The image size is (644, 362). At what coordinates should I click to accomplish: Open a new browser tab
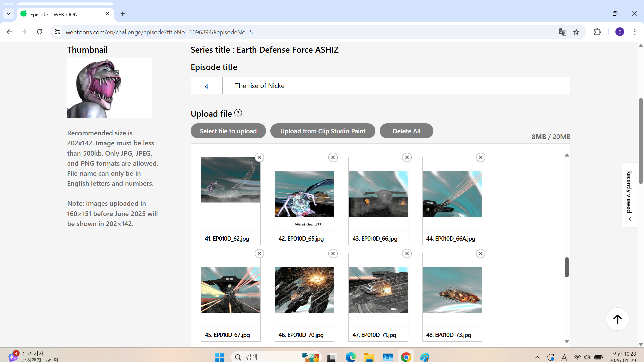[x=123, y=14]
